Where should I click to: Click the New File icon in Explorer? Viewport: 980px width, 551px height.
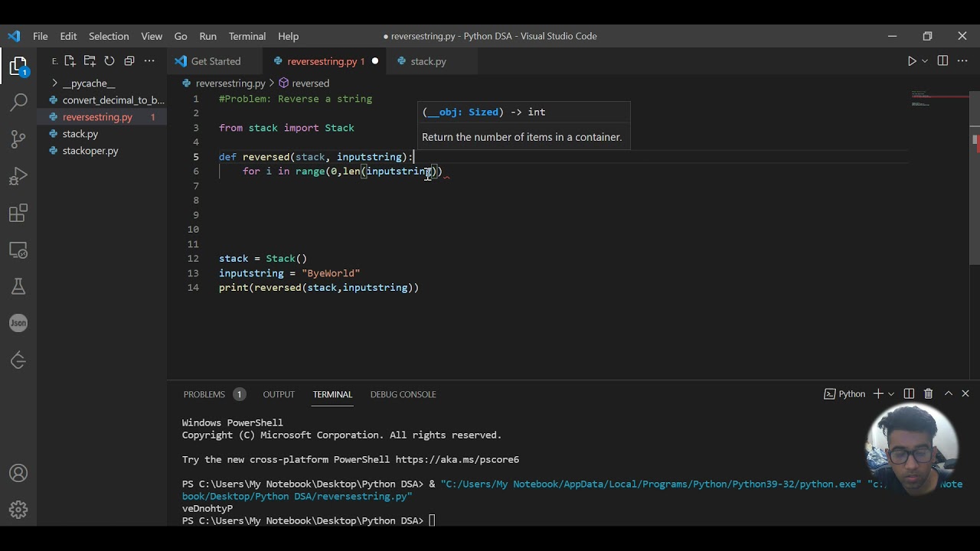70,61
